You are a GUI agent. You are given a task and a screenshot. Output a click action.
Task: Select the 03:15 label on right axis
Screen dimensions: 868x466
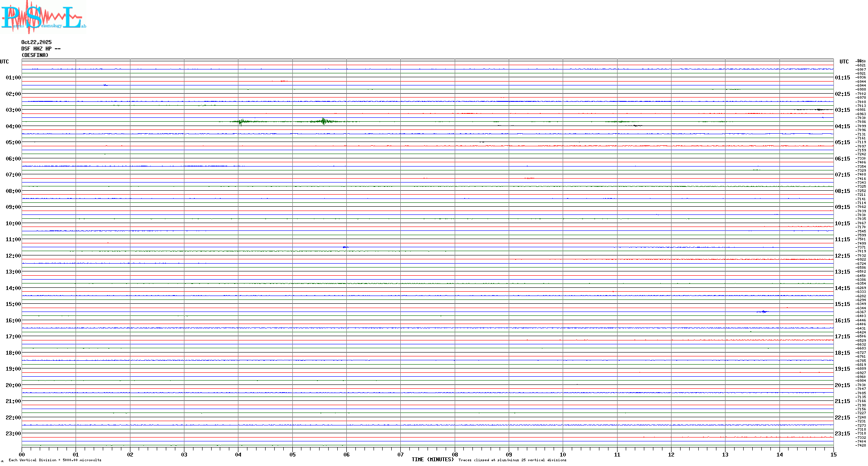click(x=842, y=110)
